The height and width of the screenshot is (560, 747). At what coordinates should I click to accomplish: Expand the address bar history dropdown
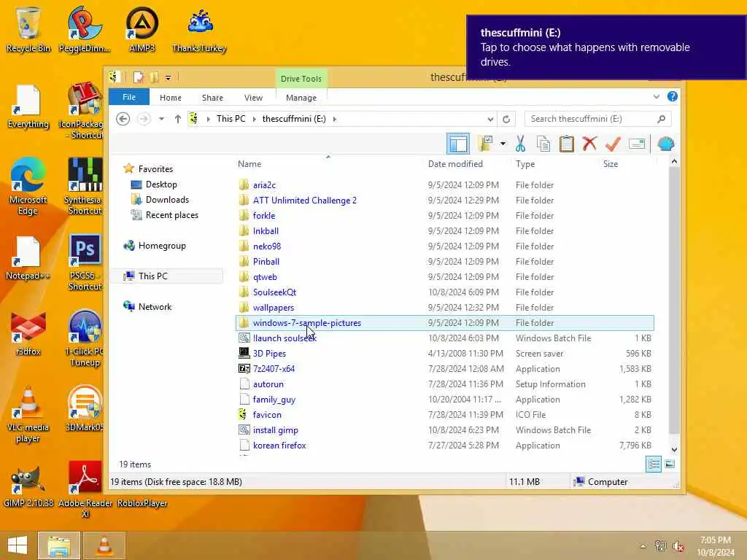pos(490,119)
